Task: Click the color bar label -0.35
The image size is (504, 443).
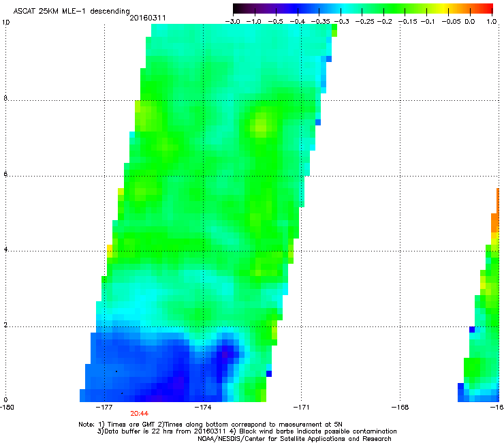Action: click(321, 22)
